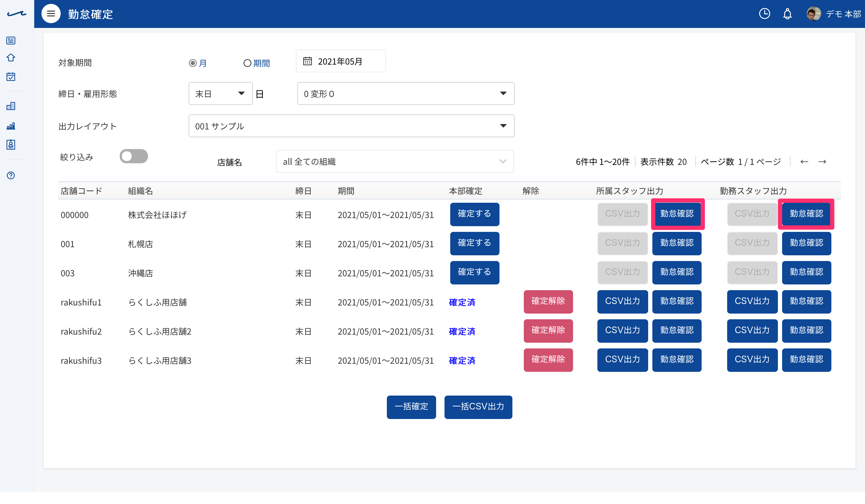Open the 末日 closing day dropdown

point(220,93)
